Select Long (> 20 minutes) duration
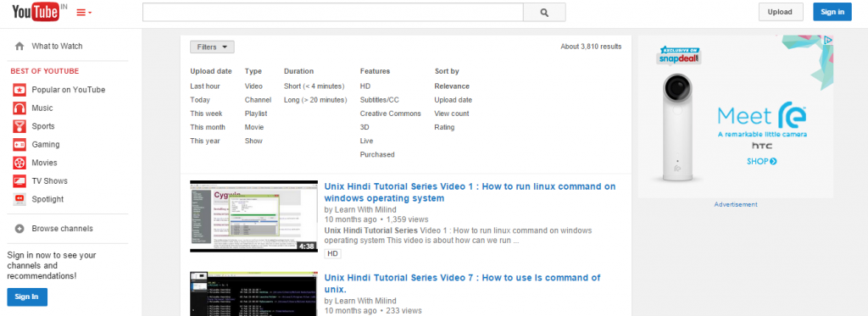The height and width of the screenshot is (316, 868). pos(315,100)
